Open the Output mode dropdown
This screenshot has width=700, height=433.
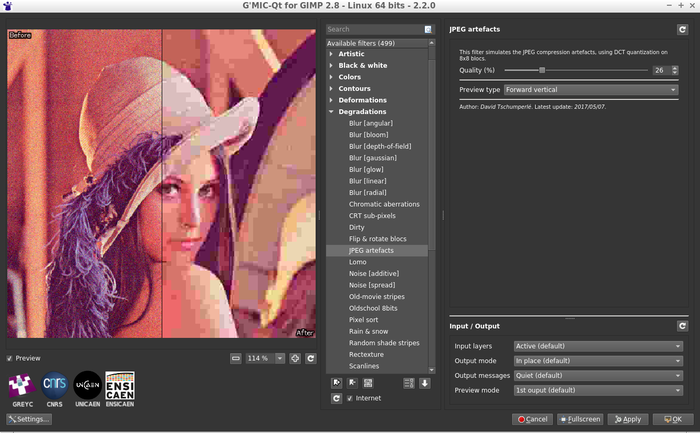597,360
